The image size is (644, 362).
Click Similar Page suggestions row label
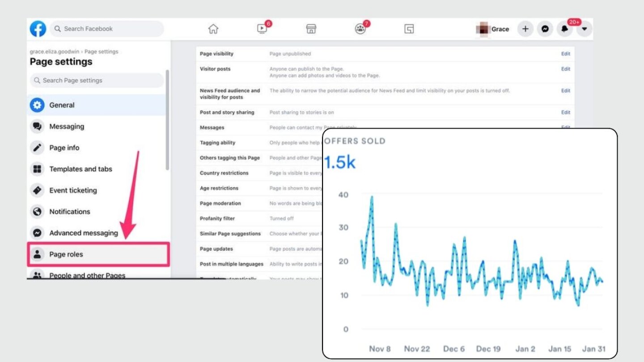coord(230,234)
